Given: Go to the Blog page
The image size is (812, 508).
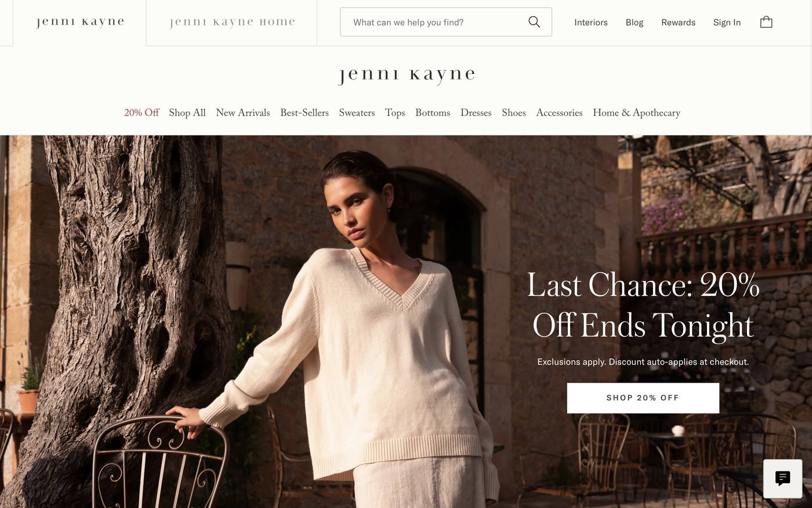Looking at the screenshot, I should tap(635, 22).
